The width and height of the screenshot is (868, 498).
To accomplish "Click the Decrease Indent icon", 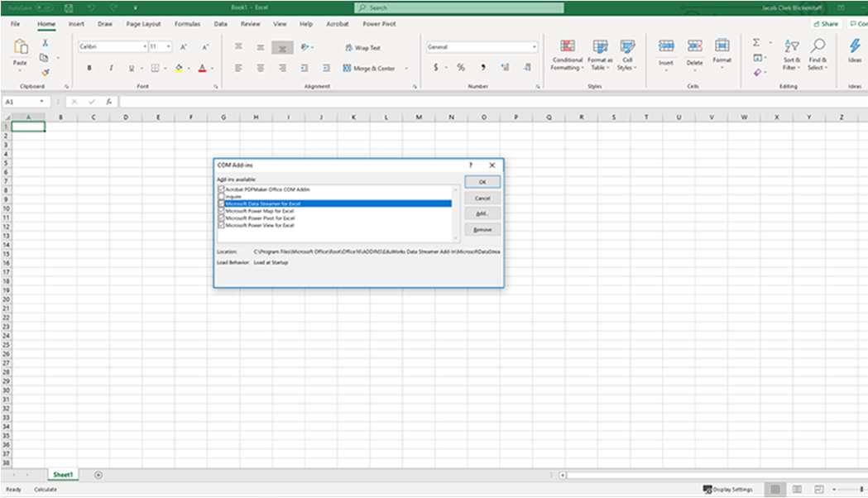I will point(305,68).
